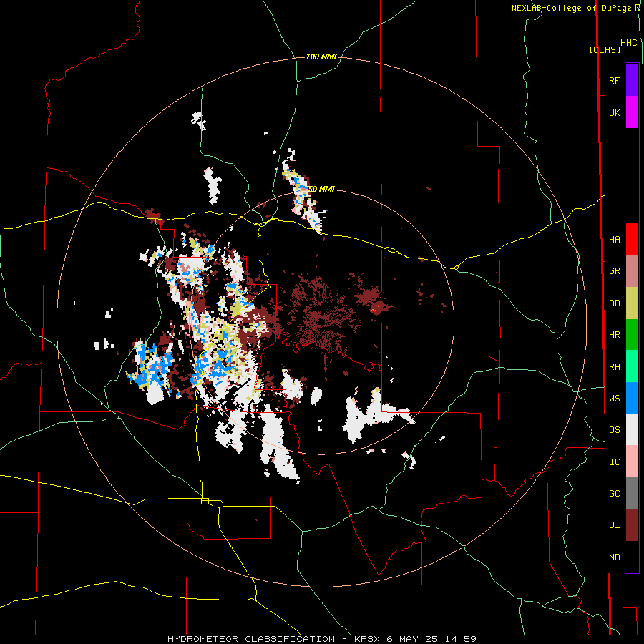Click the UK legend label
This screenshot has height=644, width=644.
coord(614,112)
